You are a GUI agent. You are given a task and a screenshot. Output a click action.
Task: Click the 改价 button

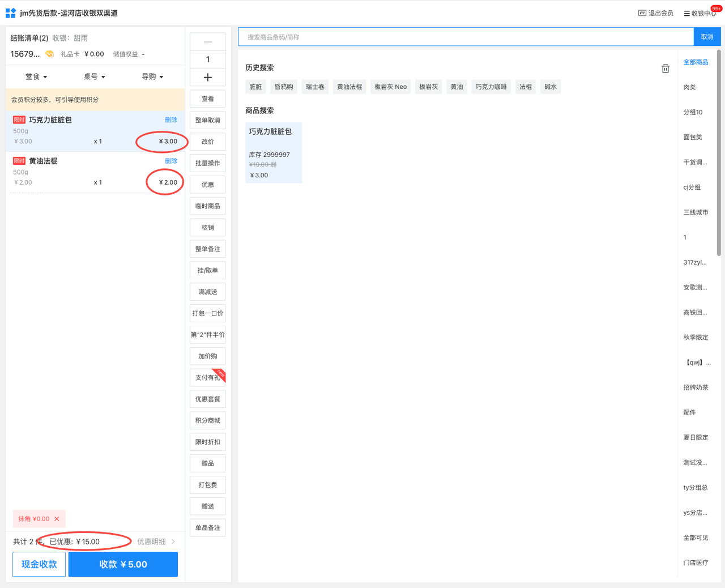tap(208, 142)
